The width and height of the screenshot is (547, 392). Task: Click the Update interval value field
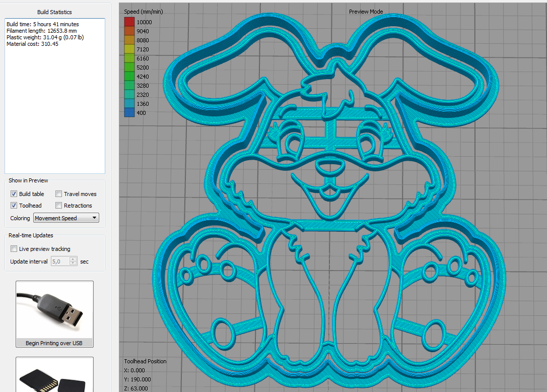[59, 262]
